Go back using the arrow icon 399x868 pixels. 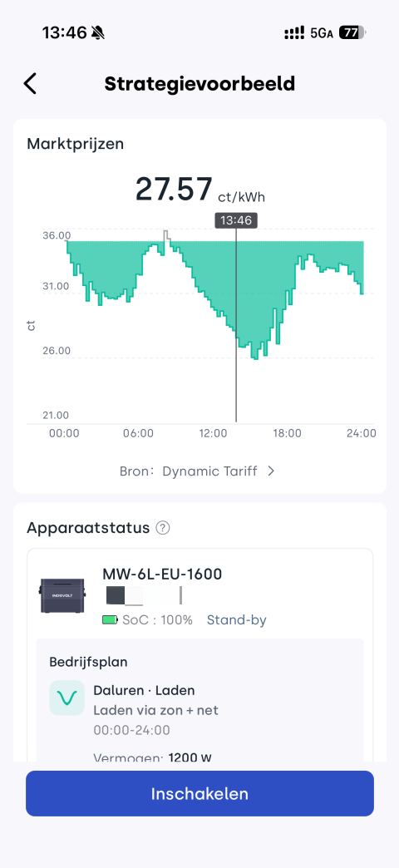30,84
